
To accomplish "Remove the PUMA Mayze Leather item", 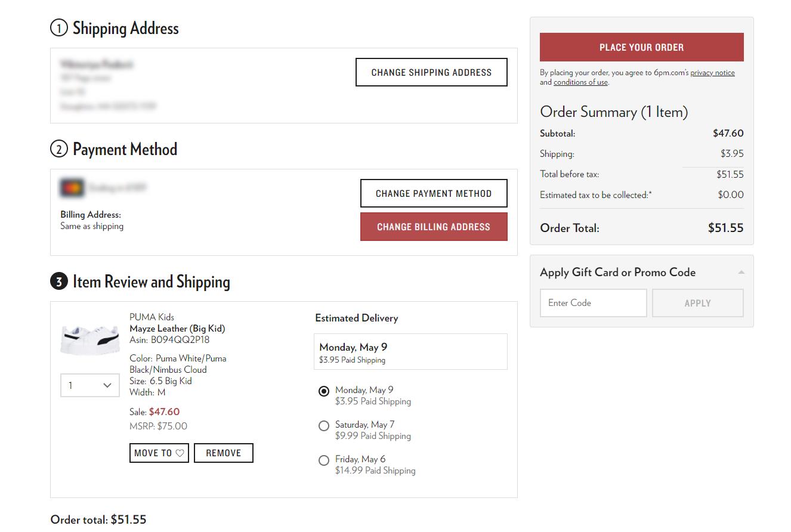I will tap(223, 453).
